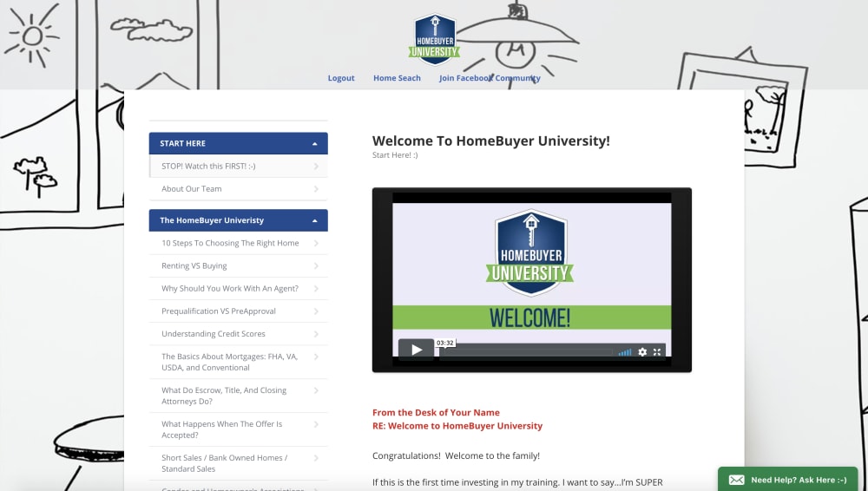Click chevron beside Why Should You Work
This screenshot has width=868, height=491.
[316, 288]
